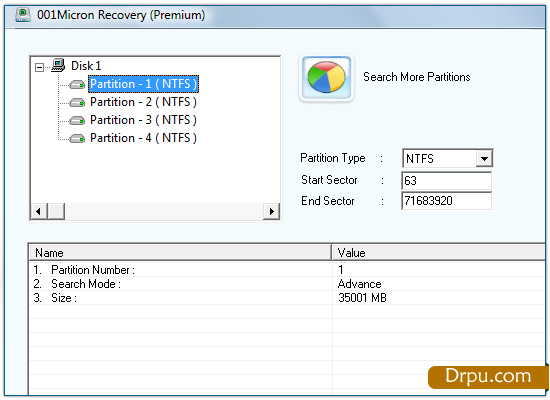The height and width of the screenshot is (400, 550).
Task: Click the pie chart Search More Partitions icon
Action: 326,78
